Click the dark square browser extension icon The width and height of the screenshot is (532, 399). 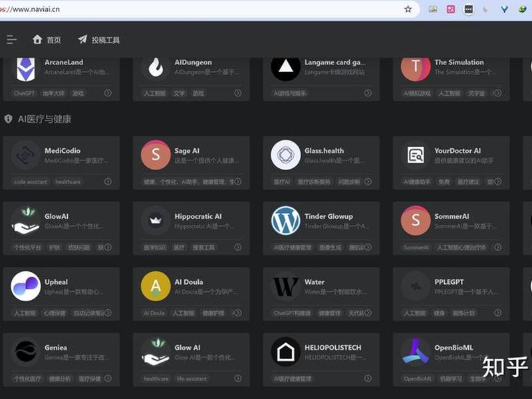coord(469,9)
